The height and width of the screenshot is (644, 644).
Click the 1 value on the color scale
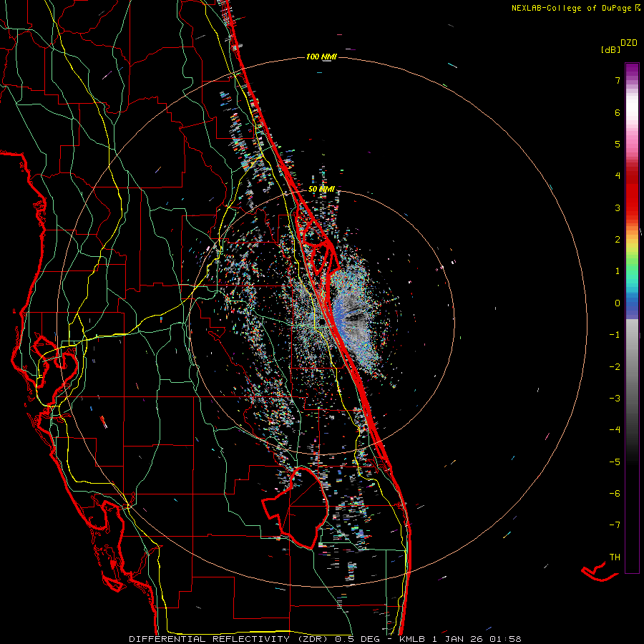click(x=618, y=271)
